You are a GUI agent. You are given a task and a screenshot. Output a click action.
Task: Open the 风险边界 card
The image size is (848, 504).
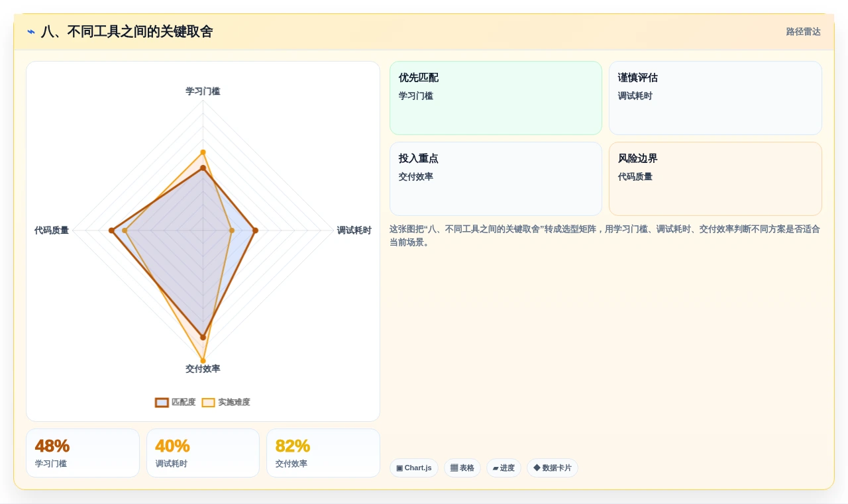coord(715,179)
